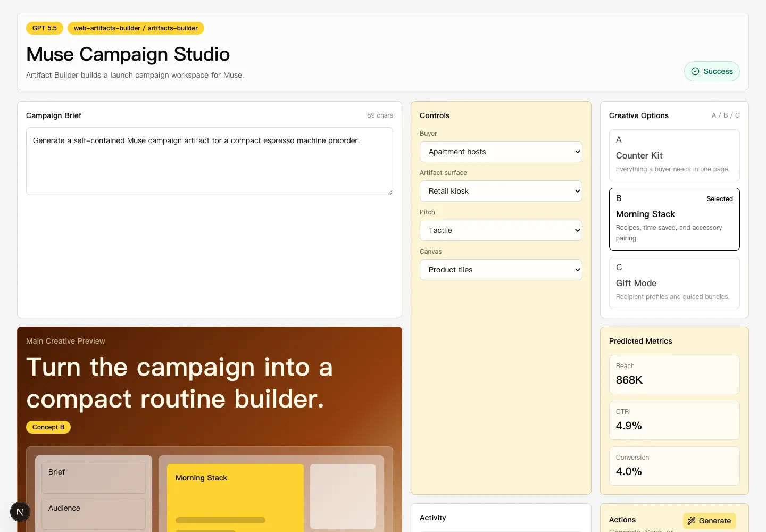Click the blank pale tile beside Morning Stack
The image size is (766, 532).
pyautogui.click(x=343, y=496)
